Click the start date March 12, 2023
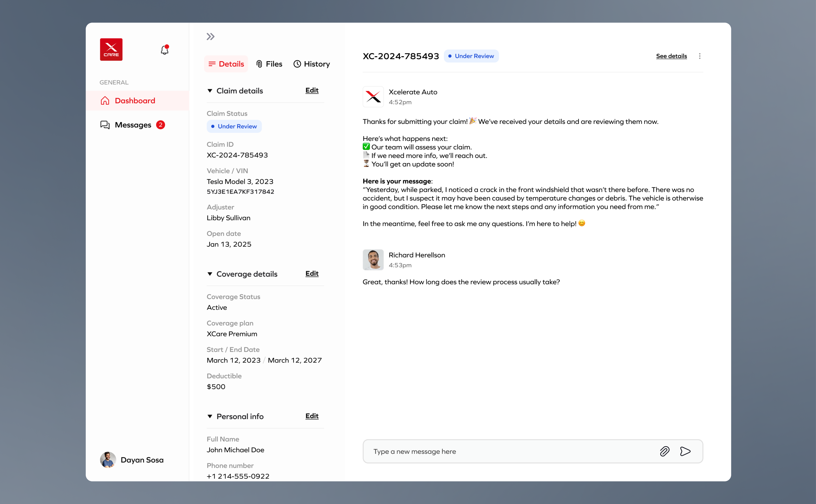This screenshot has height=504, width=816. pos(233,360)
